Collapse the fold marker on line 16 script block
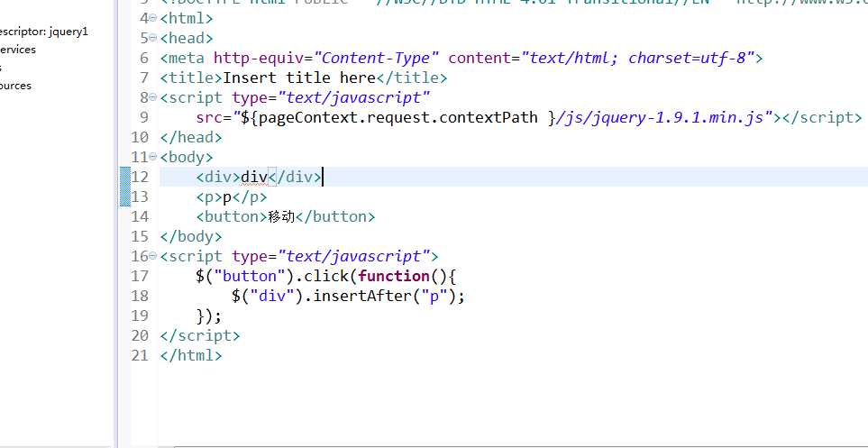 pos(153,256)
